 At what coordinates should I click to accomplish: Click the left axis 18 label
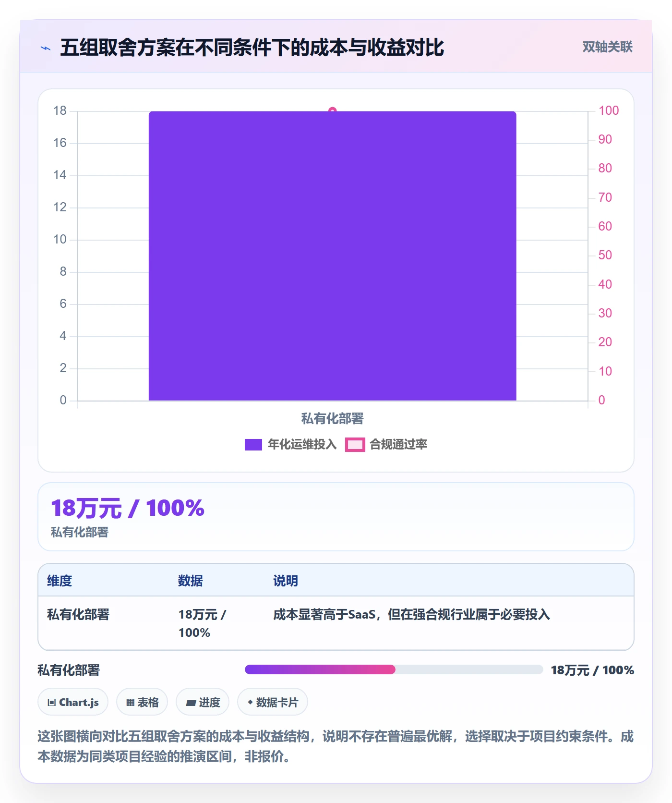pyautogui.click(x=60, y=111)
